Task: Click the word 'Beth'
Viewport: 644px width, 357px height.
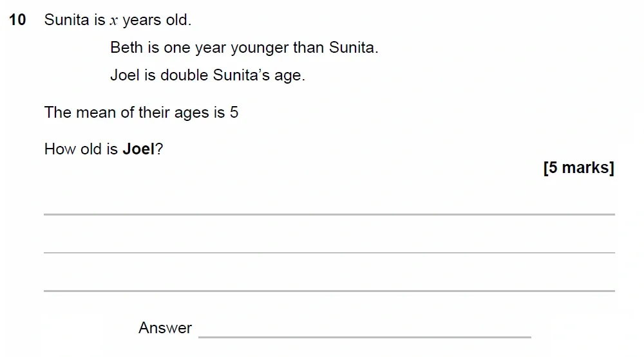Action: coord(125,48)
